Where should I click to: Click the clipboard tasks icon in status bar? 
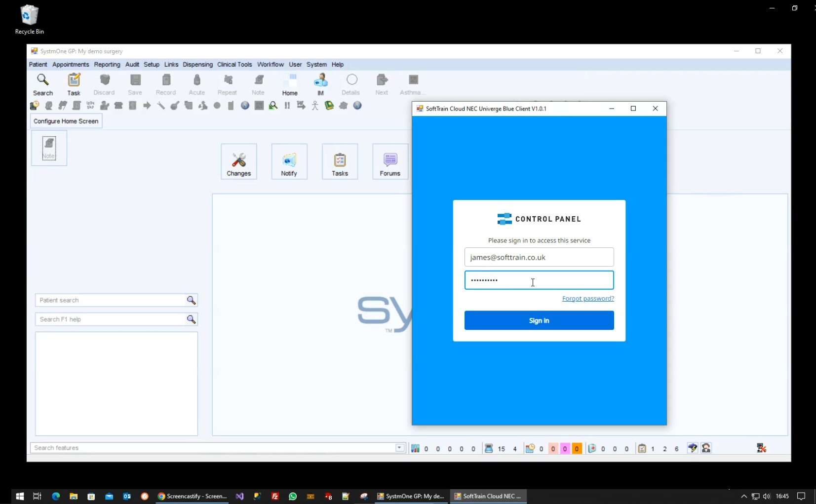coord(642,448)
